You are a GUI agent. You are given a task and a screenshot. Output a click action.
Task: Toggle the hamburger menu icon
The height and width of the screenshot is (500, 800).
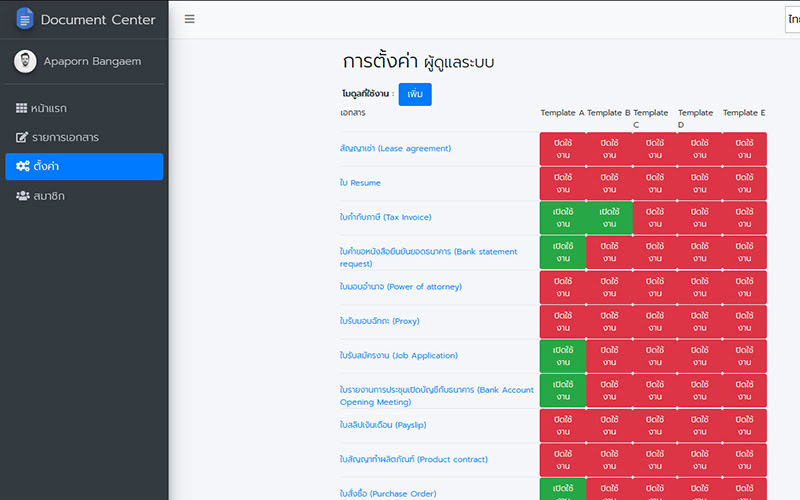[x=190, y=19]
